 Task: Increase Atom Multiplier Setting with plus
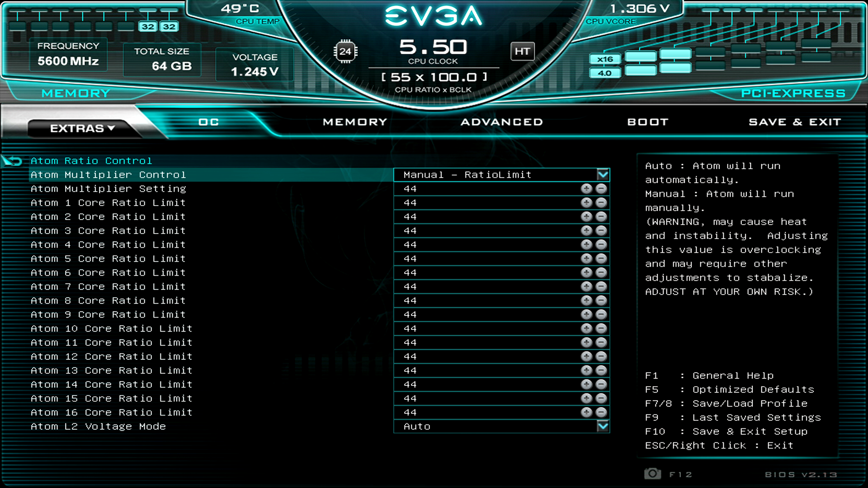click(586, 189)
